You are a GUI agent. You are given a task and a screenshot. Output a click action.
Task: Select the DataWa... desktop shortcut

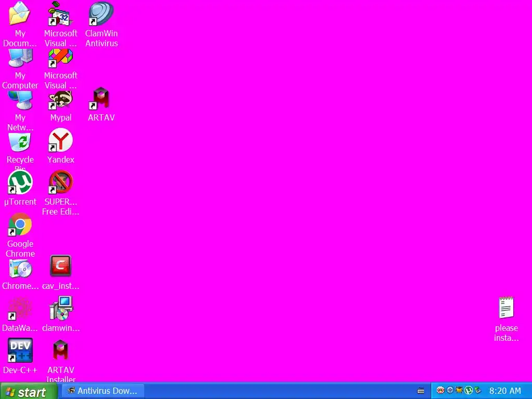20,315
